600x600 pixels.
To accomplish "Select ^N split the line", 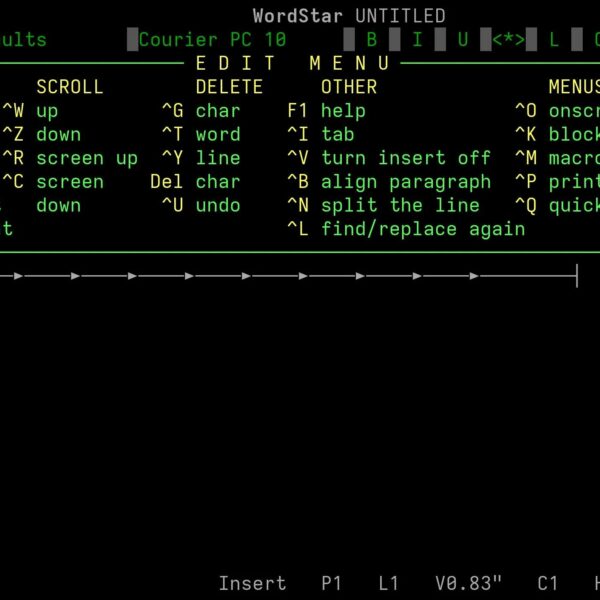I will [383, 205].
